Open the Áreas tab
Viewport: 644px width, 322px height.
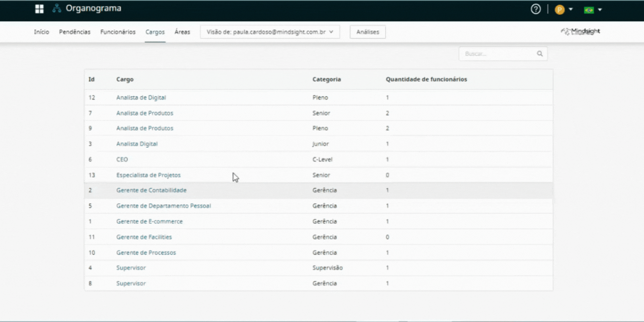point(182,32)
